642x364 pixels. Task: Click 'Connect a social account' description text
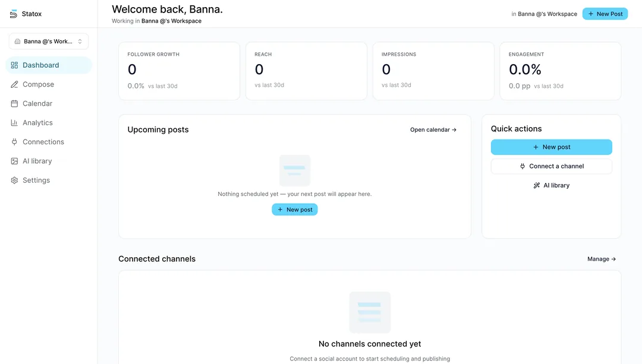click(x=370, y=359)
